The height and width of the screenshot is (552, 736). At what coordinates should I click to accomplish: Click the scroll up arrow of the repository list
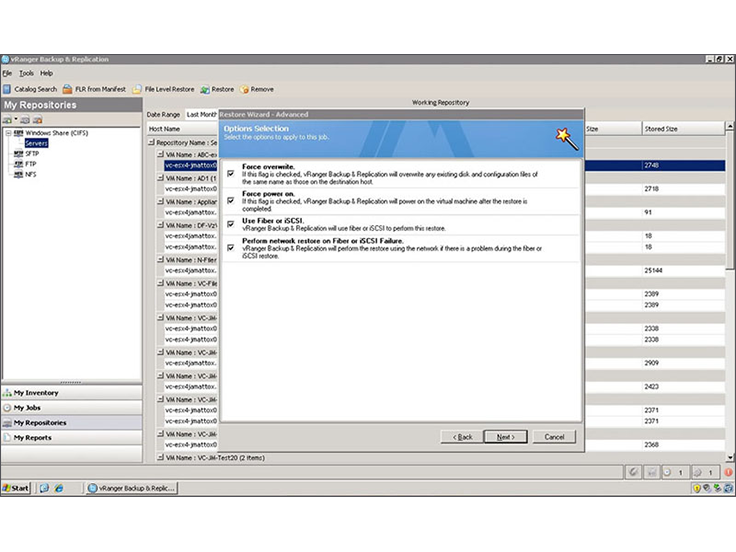[730, 126]
